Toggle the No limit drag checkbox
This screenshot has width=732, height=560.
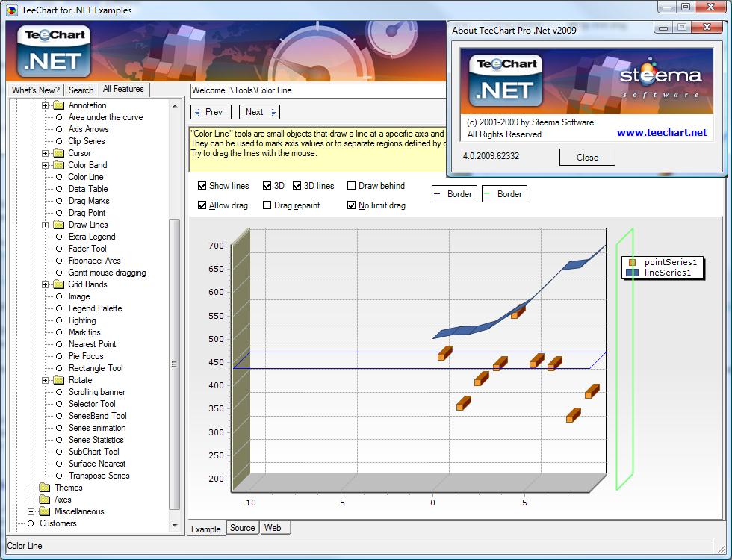[352, 205]
